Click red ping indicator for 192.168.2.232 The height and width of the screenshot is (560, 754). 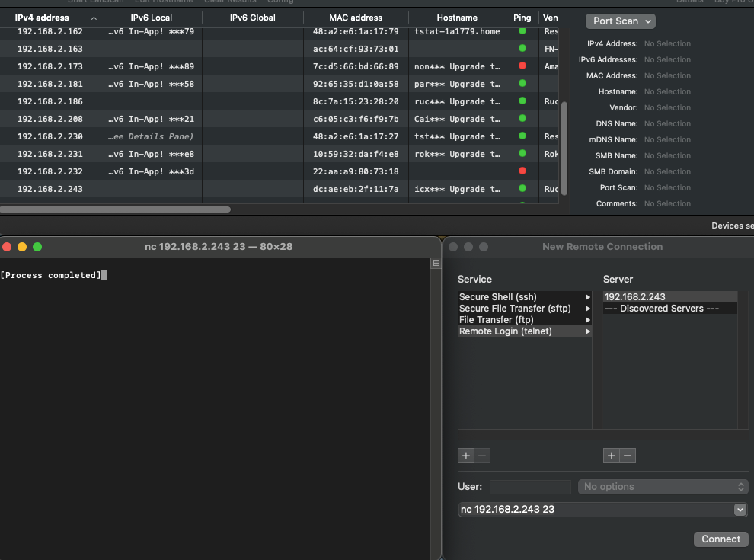click(522, 171)
